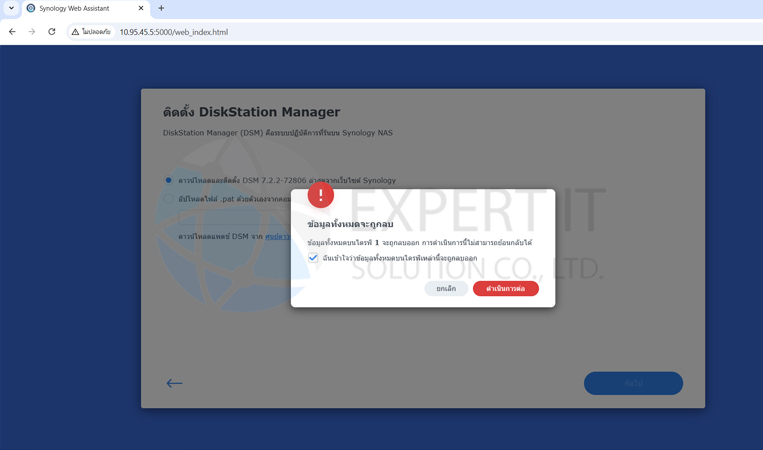Click the Synology favicon on the tab
This screenshot has height=450, width=763.
[31, 8]
